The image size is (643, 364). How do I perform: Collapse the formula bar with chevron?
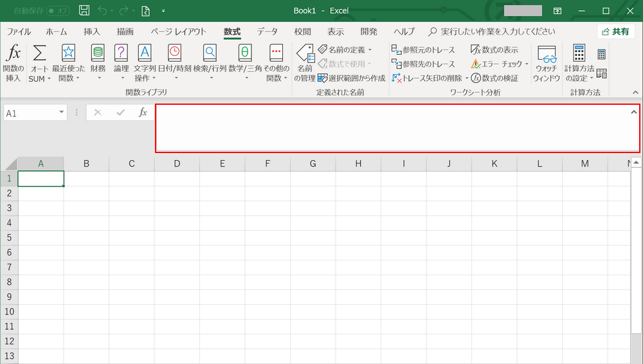[x=634, y=112]
